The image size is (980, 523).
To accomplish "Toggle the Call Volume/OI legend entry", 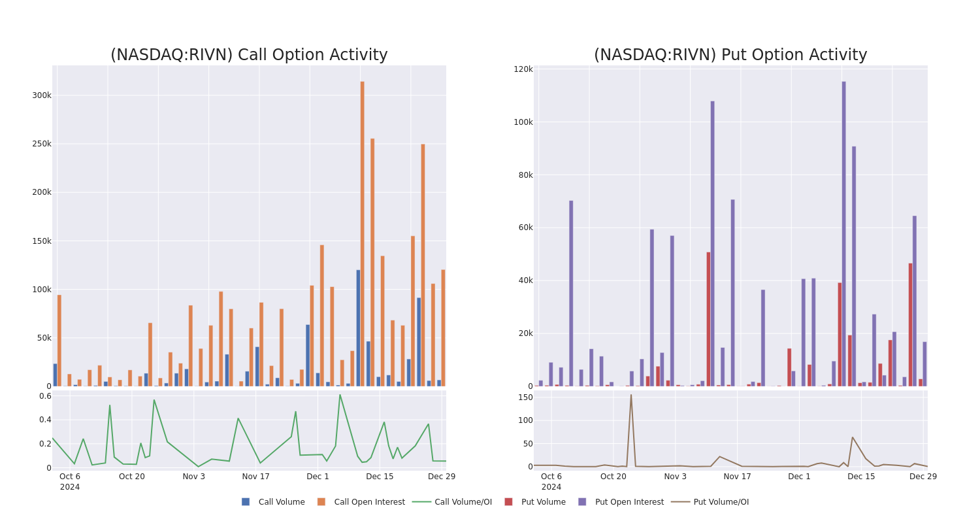I will (x=452, y=502).
